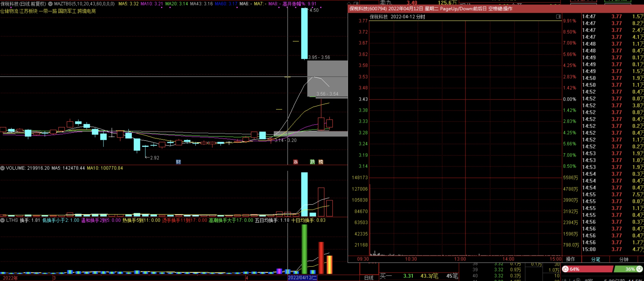Click the small window icon above K-line chart
Screen dimensions: 644x281
pos(356,4)
